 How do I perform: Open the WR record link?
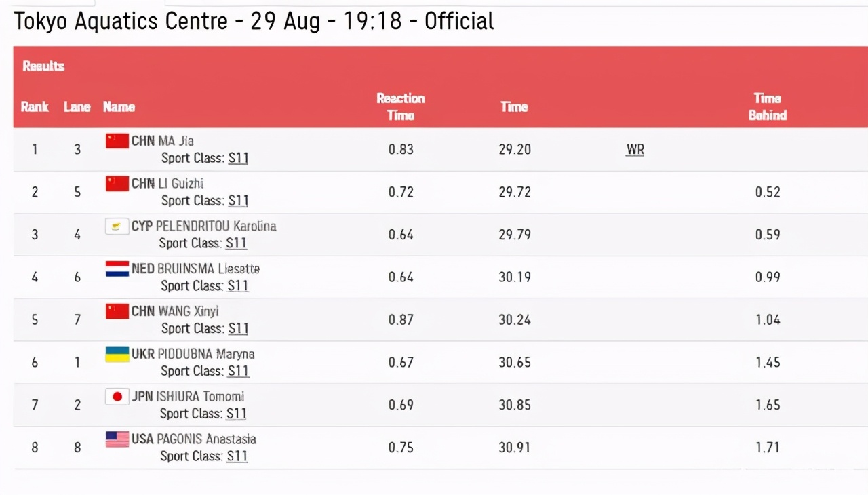(x=635, y=150)
